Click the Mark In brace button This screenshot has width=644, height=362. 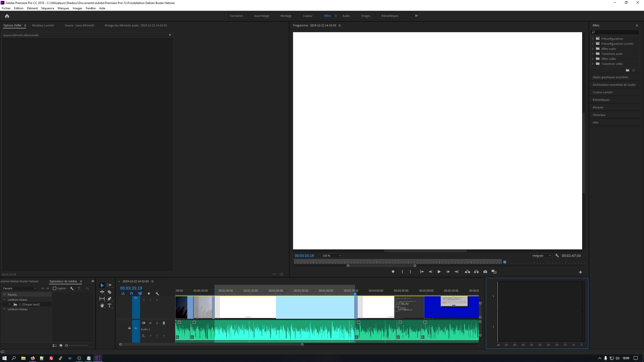pos(402,272)
